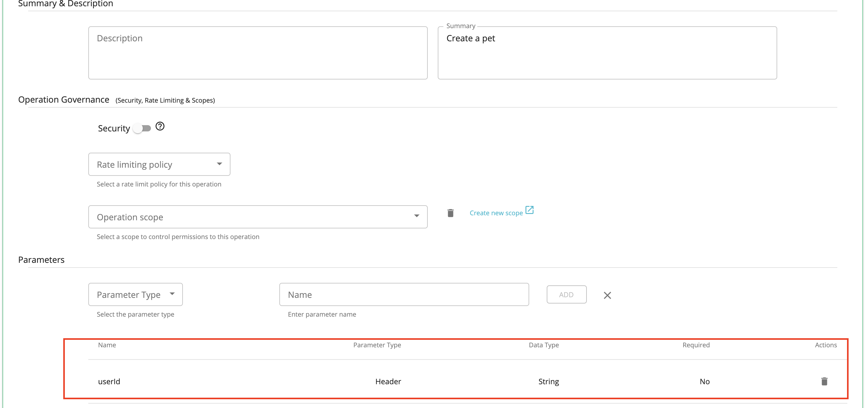Image resolution: width=868 pixels, height=408 pixels.
Task: Click the Security help question mark icon
Action: [160, 127]
